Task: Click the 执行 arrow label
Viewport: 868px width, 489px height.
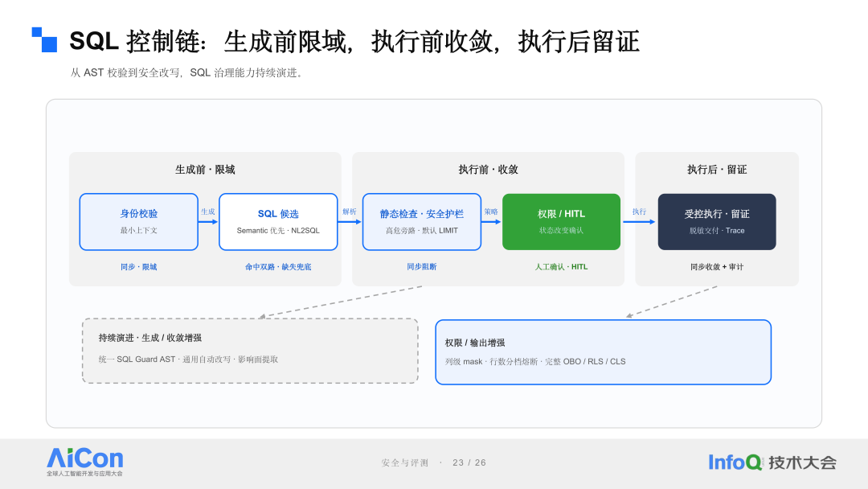Action: click(x=640, y=212)
